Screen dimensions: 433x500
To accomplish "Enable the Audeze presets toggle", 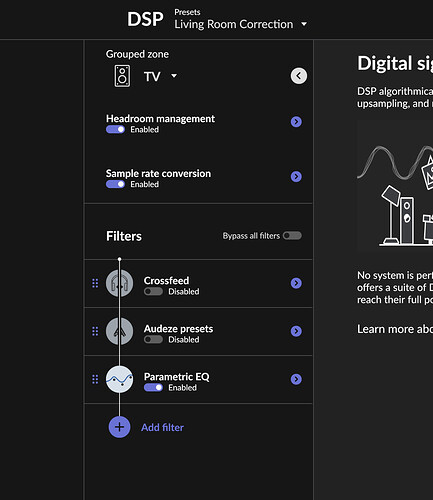I will [x=153, y=339].
